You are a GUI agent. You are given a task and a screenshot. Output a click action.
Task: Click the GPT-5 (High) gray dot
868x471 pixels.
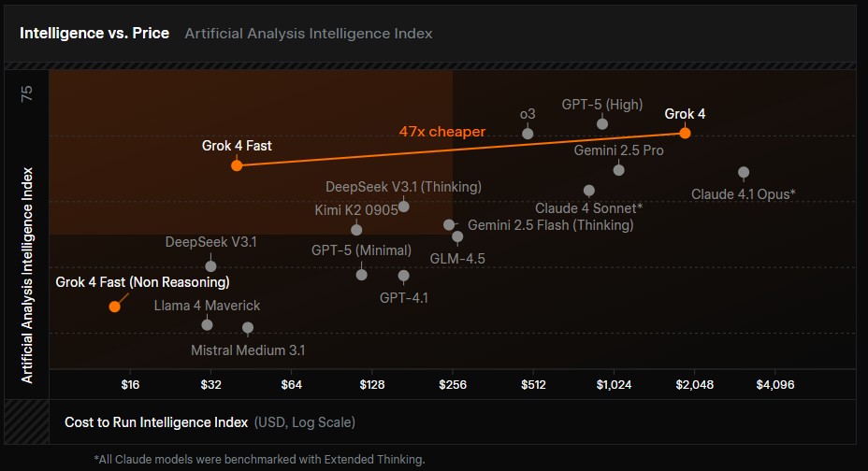coord(602,124)
